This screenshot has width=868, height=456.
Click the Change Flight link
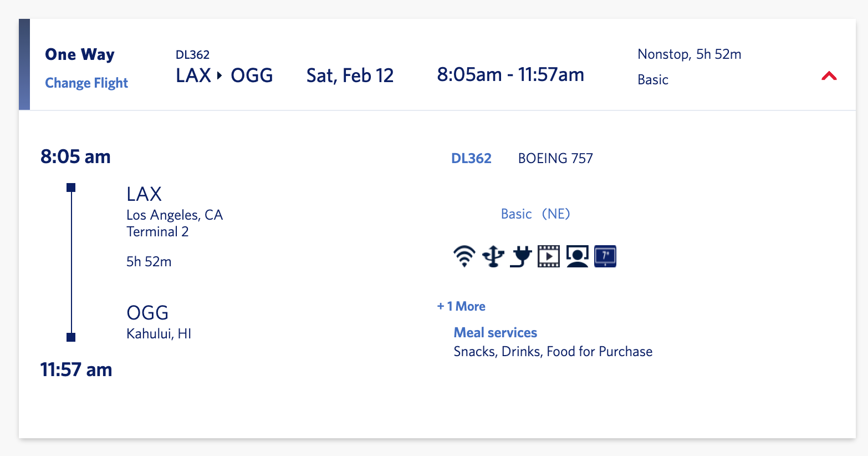86,83
